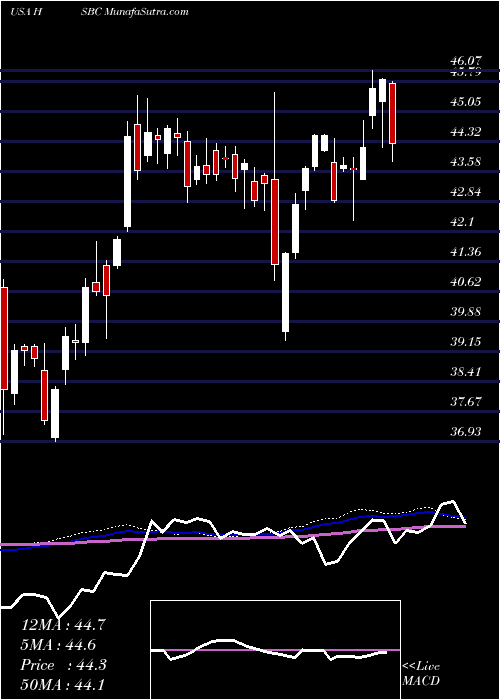
Task: Click the 41.36 price axis label
Action: click(465, 252)
